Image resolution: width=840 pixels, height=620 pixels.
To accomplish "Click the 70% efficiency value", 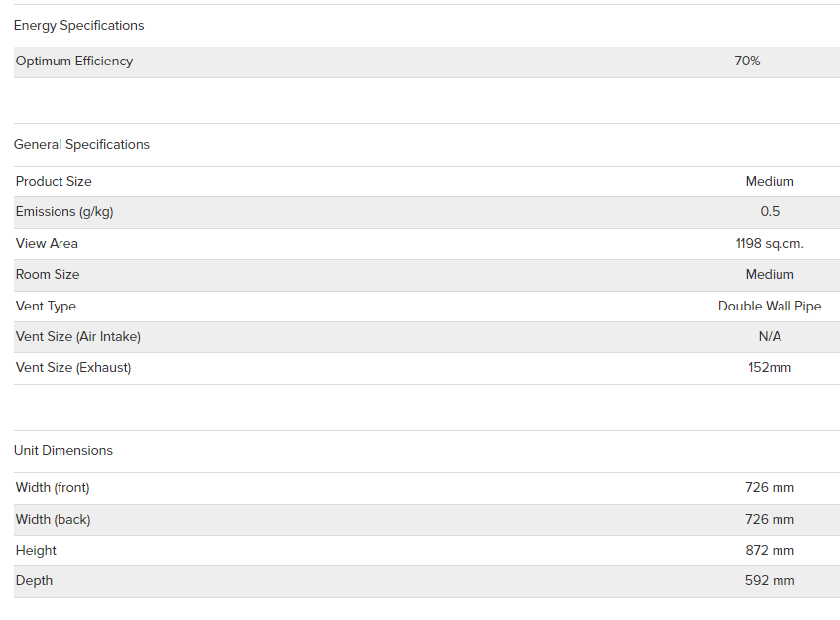I will point(747,62).
